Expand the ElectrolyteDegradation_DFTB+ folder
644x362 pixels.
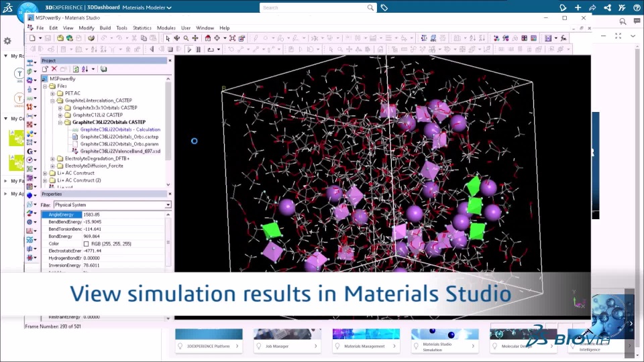[x=52, y=158]
